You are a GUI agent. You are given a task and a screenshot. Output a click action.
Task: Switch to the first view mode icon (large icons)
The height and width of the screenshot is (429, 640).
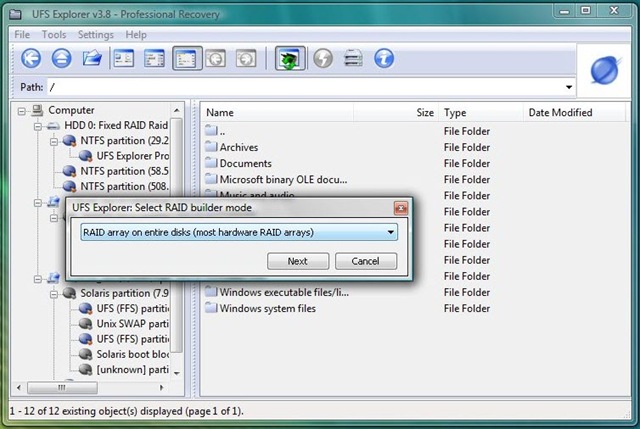[124, 58]
